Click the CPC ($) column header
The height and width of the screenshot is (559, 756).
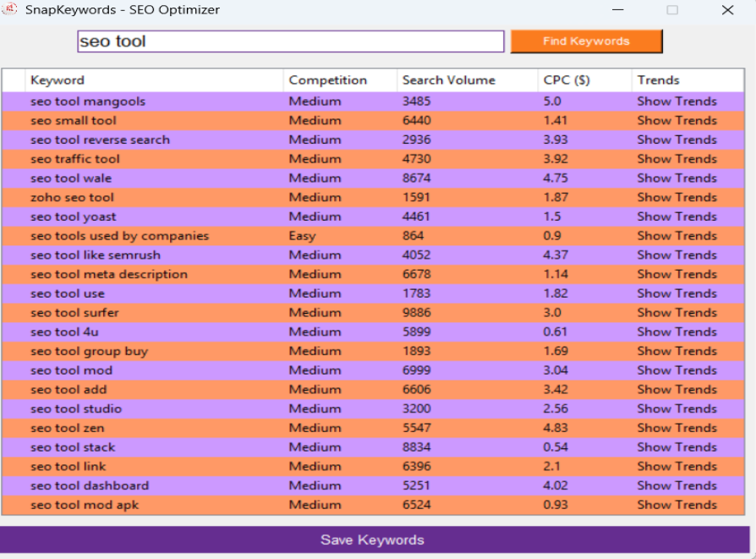(x=567, y=80)
